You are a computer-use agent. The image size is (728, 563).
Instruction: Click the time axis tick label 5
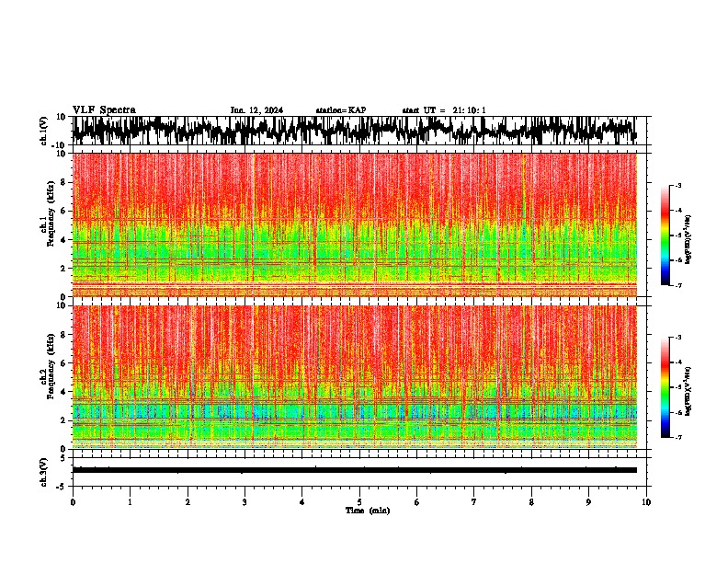(x=359, y=502)
